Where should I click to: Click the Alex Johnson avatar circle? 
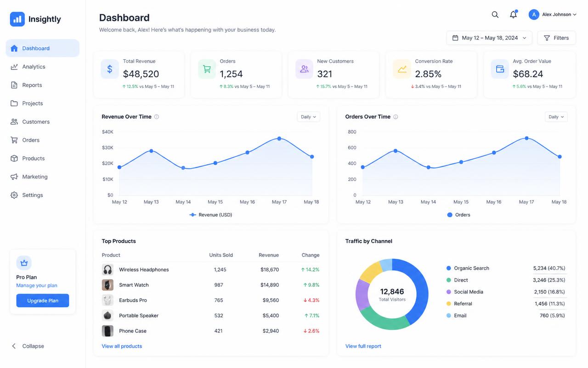(534, 15)
